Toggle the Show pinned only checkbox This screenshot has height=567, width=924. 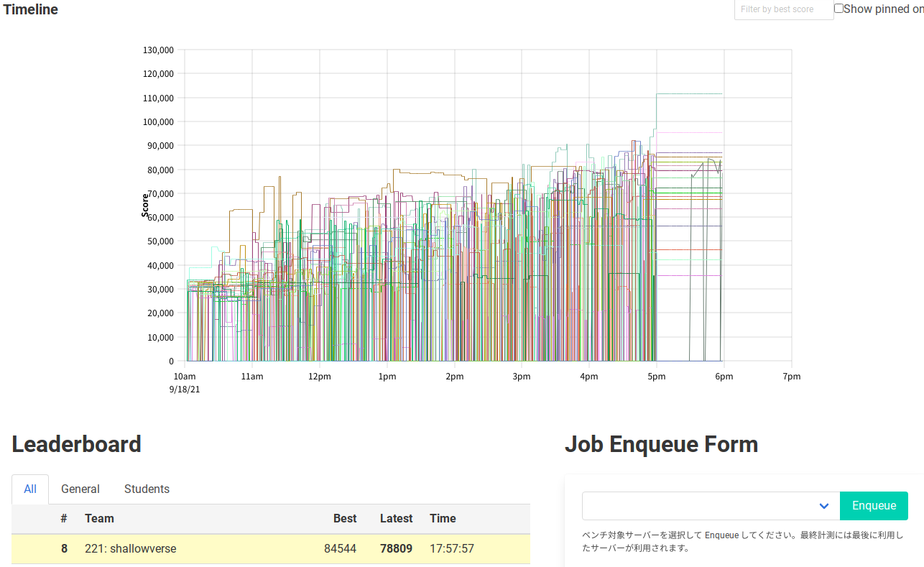click(x=838, y=9)
